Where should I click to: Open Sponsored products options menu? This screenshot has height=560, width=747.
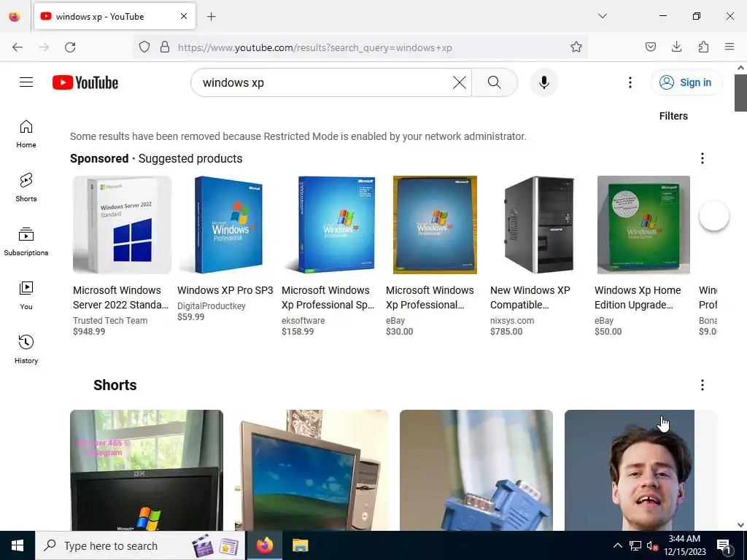tap(702, 158)
